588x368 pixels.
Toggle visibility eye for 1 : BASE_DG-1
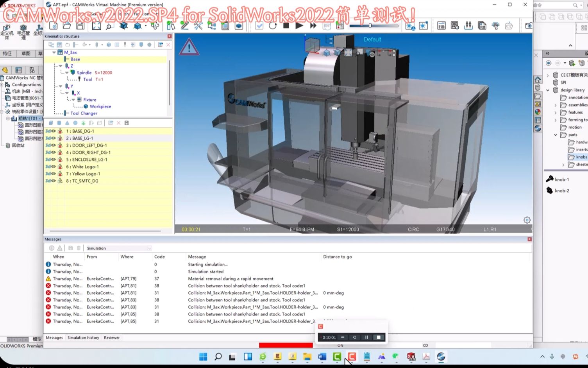54,131
